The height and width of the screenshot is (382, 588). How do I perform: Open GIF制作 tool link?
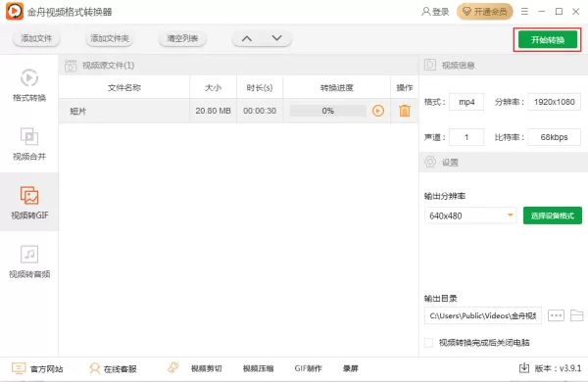click(x=309, y=369)
